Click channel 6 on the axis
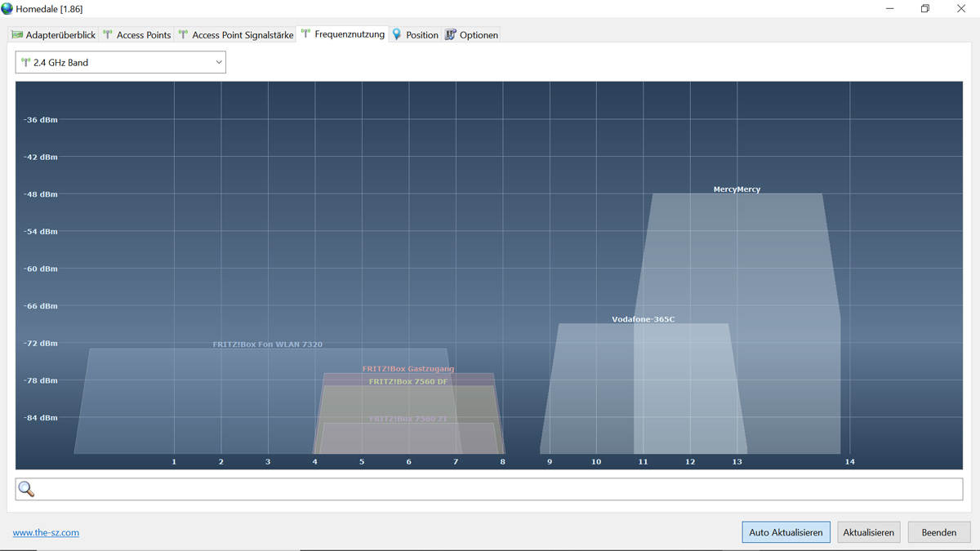The image size is (980, 551). pyautogui.click(x=409, y=462)
